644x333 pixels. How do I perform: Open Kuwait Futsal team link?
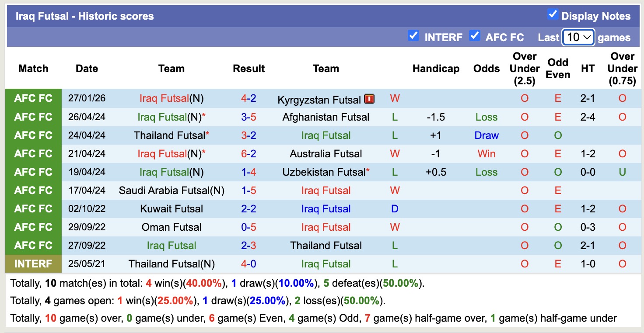coord(171,209)
